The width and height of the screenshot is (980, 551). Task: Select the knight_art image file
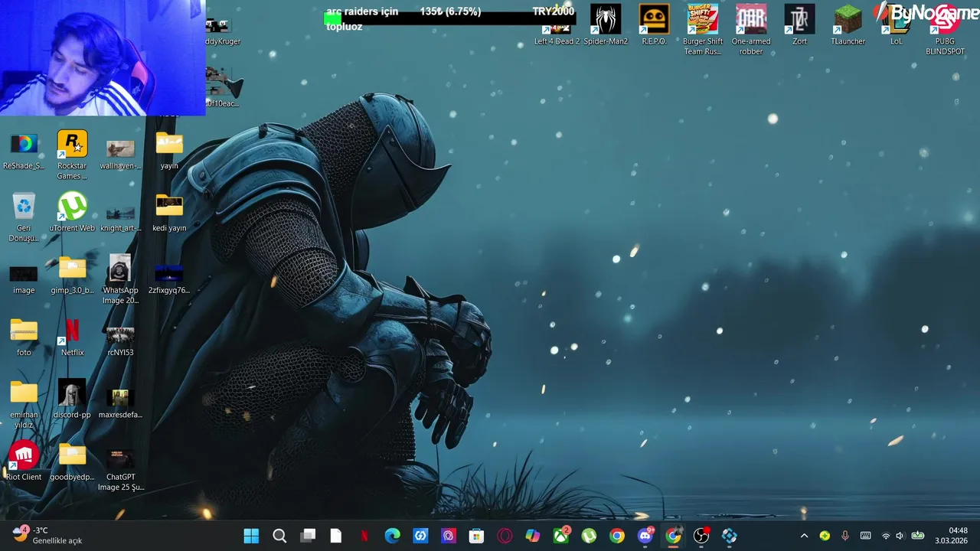point(120,217)
